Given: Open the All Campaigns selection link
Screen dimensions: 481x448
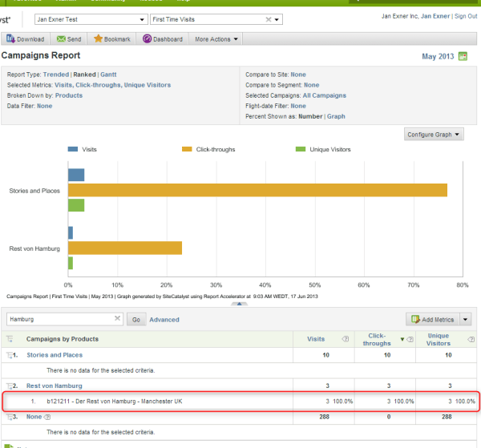Looking at the screenshot, I should 325,95.
